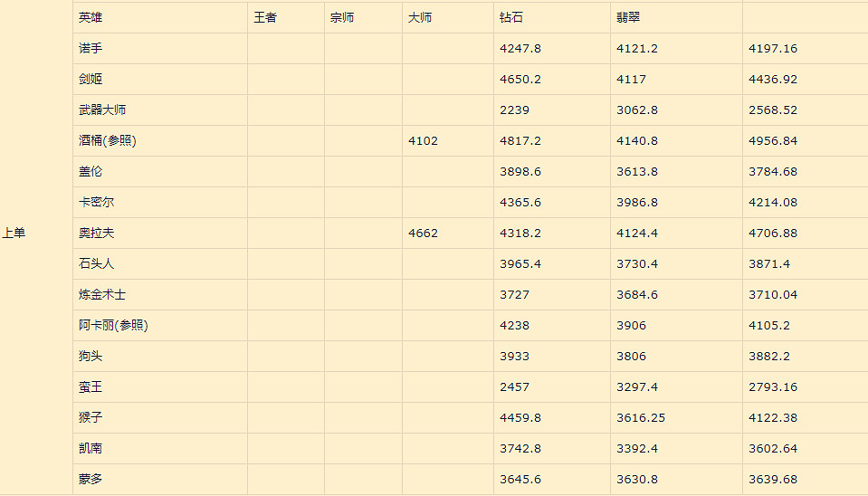The width and height of the screenshot is (868, 496).
Task: Select the 大师 header cell
Action: [x=420, y=18]
